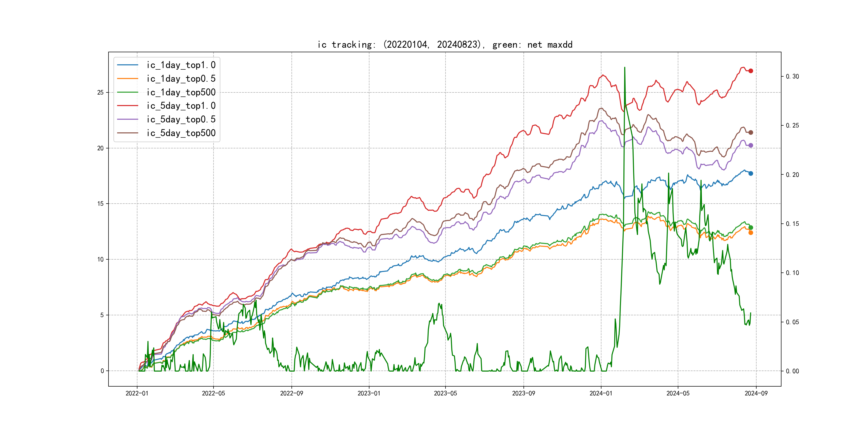Click the ic_5day_top500 legend label
This screenshot has height=434, width=868.
click(x=181, y=133)
